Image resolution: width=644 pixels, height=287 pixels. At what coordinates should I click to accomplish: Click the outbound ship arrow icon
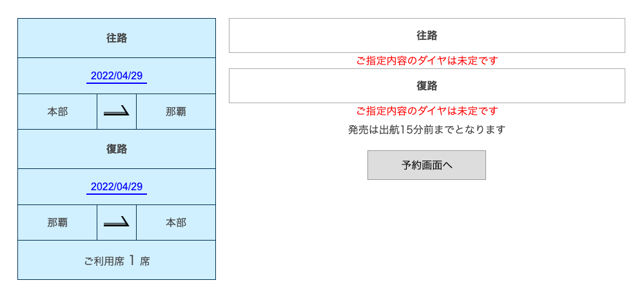point(117,112)
